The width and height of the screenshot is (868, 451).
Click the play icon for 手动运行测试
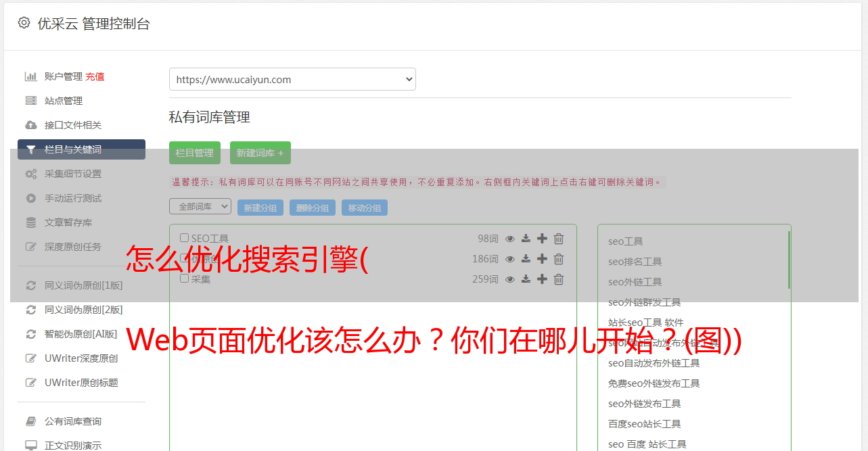31,198
